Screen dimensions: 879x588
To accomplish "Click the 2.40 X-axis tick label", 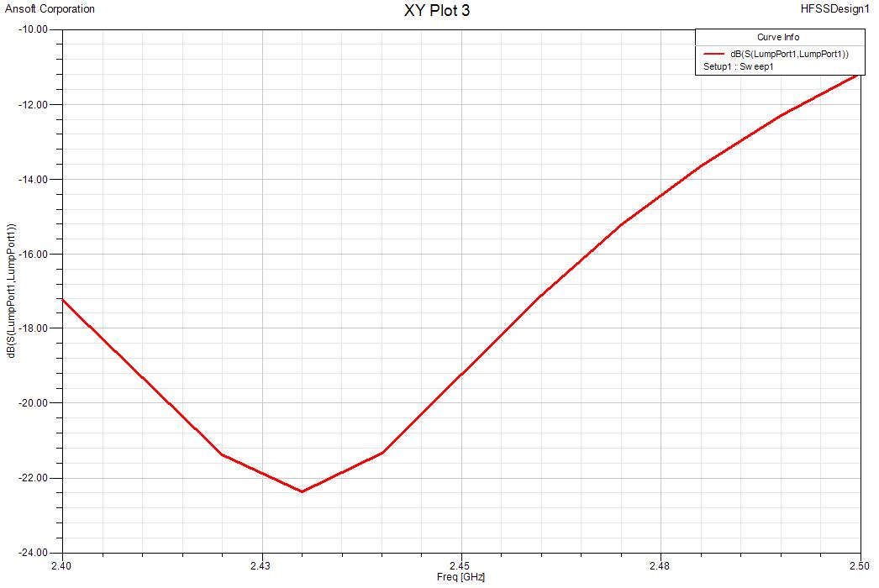I will click(x=61, y=565).
